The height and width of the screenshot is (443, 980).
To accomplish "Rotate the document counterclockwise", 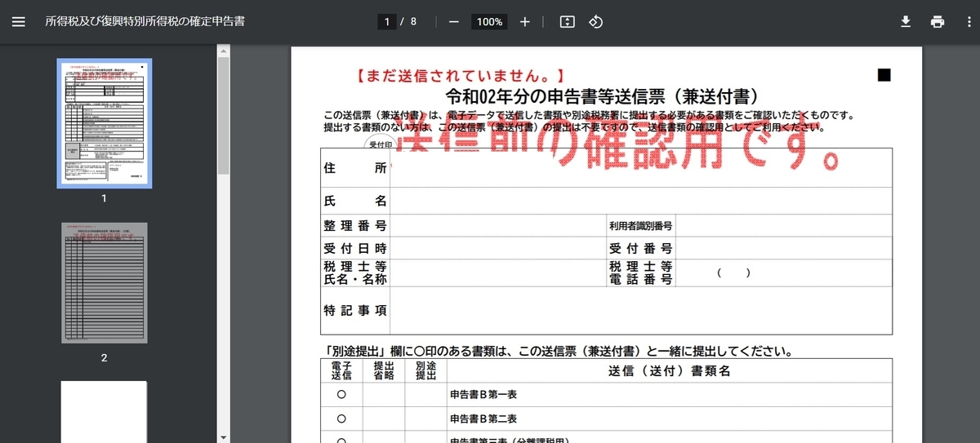I will pos(596,22).
